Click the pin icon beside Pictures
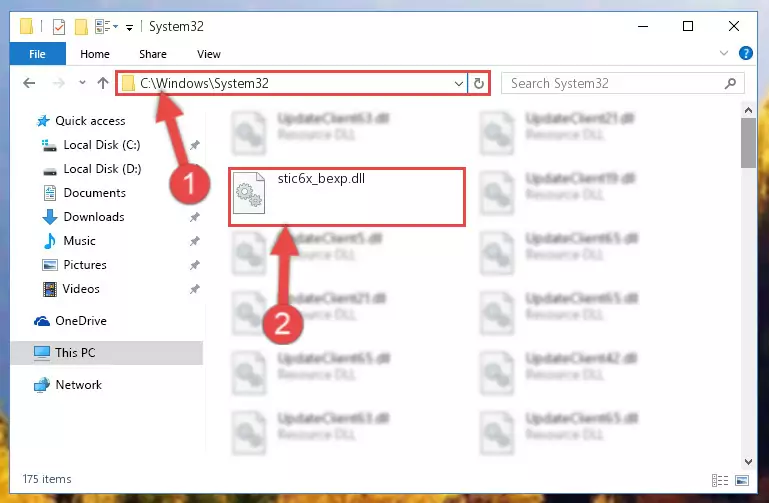The width and height of the screenshot is (769, 503). click(195, 265)
